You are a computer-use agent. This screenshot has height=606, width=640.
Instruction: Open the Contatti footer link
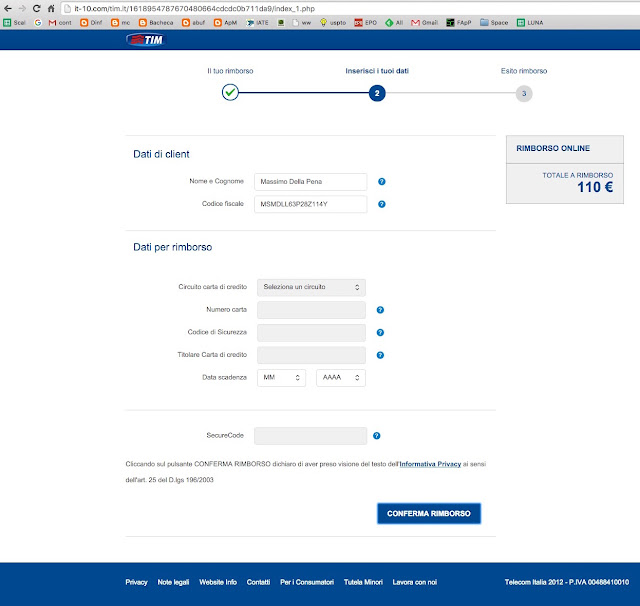tap(258, 582)
